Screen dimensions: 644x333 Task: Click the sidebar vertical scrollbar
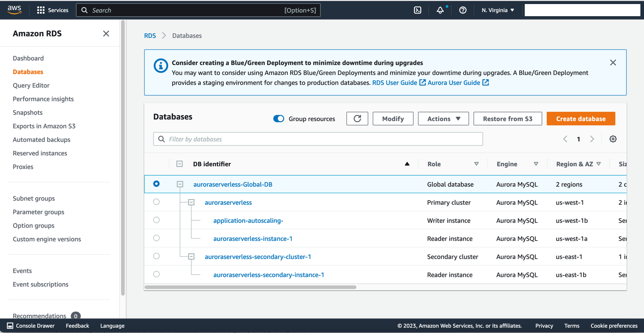123,157
